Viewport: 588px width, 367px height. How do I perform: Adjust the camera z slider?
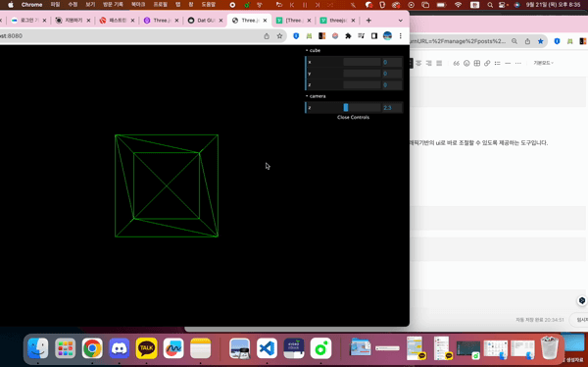(362, 107)
